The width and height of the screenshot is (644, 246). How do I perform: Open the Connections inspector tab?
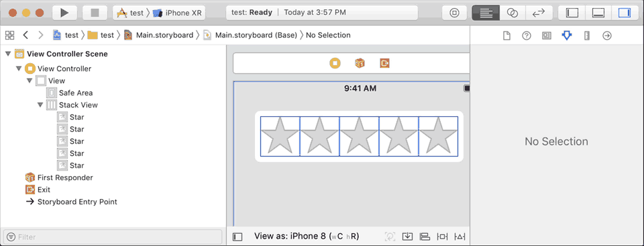click(x=607, y=36)
